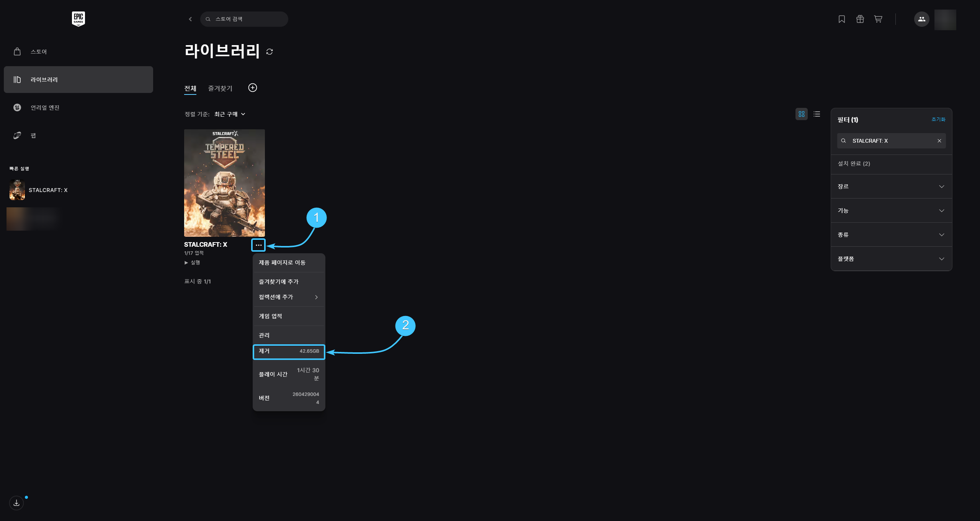This screenshot has width=980, height=521.
Task: Open the wishlist bookmark icon
Action: [841, 19]
